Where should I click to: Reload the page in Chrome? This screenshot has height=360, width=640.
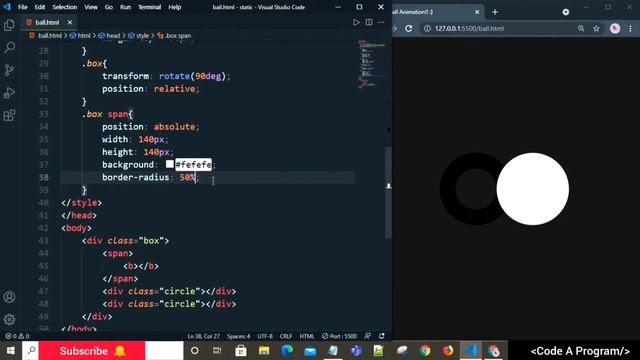click(409, 29)
